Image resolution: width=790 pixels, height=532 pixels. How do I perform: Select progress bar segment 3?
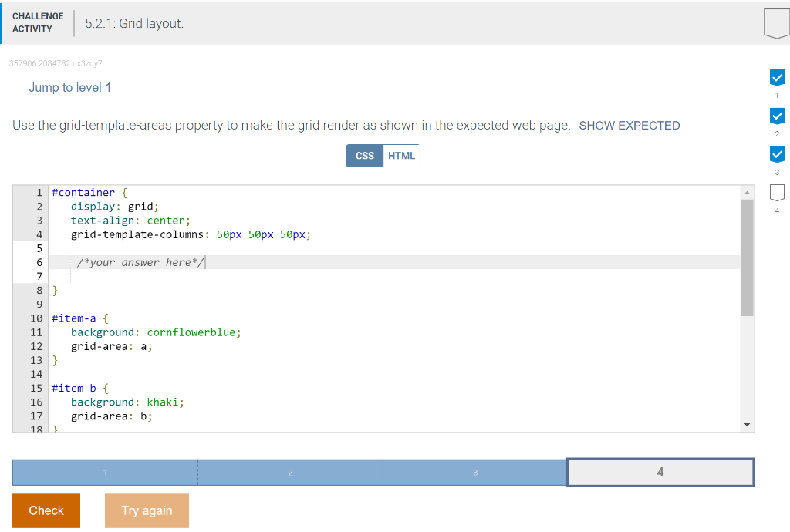click(x=475, y=472)
